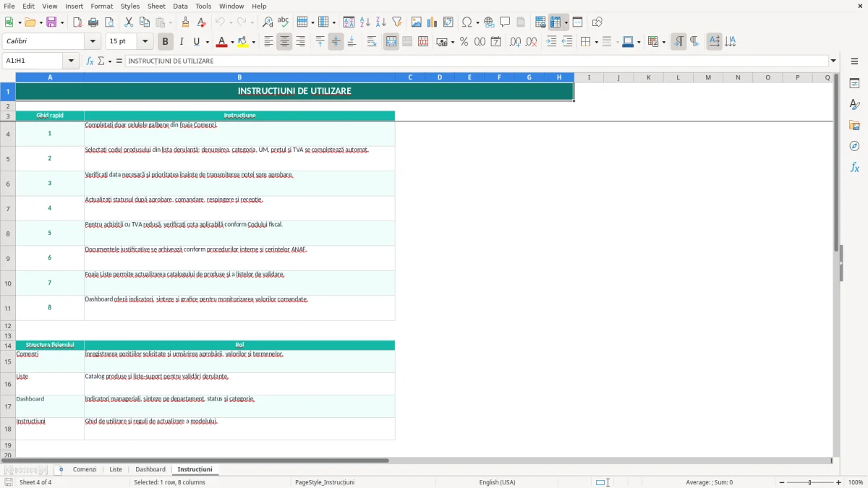Open Paste options dropdown arrow
Image resolution: width=868 pixels, height=488 pixels.
tap(170, 22)
